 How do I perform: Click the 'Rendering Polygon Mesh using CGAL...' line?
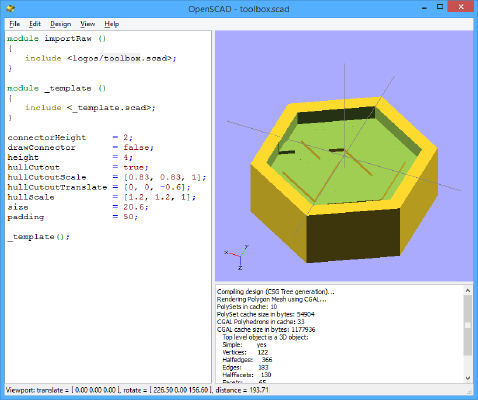(271, 299)
